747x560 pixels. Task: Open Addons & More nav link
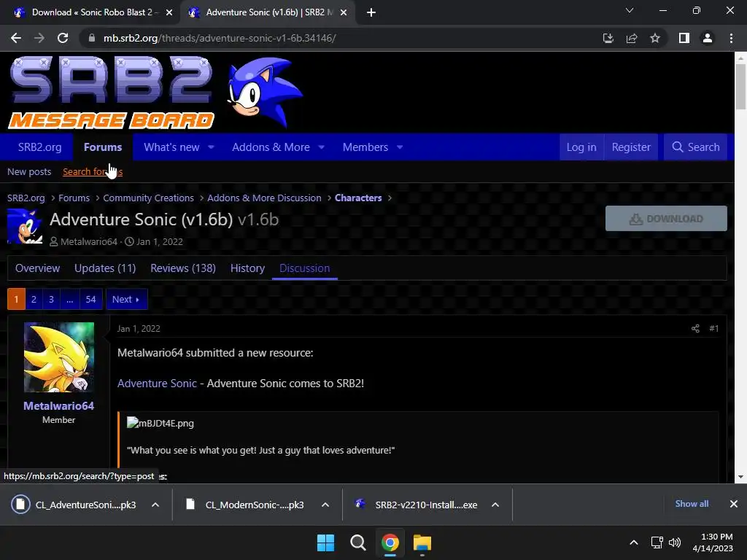click(x=271, y=147)
